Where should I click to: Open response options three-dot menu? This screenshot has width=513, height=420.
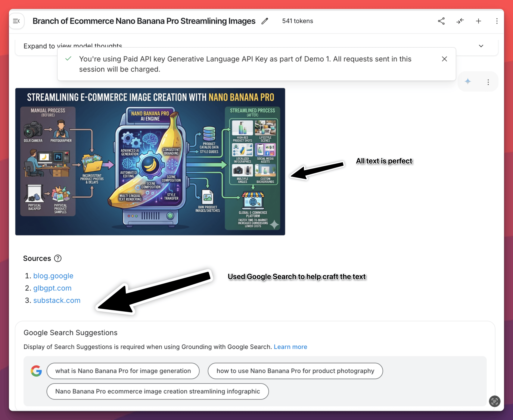(x=488, y=82)
